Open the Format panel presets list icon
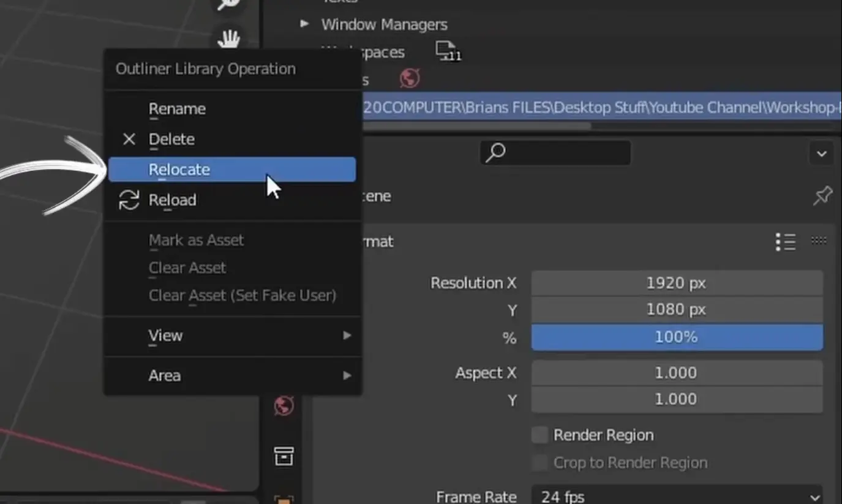 pyautogui.click(x=785, y=242)
